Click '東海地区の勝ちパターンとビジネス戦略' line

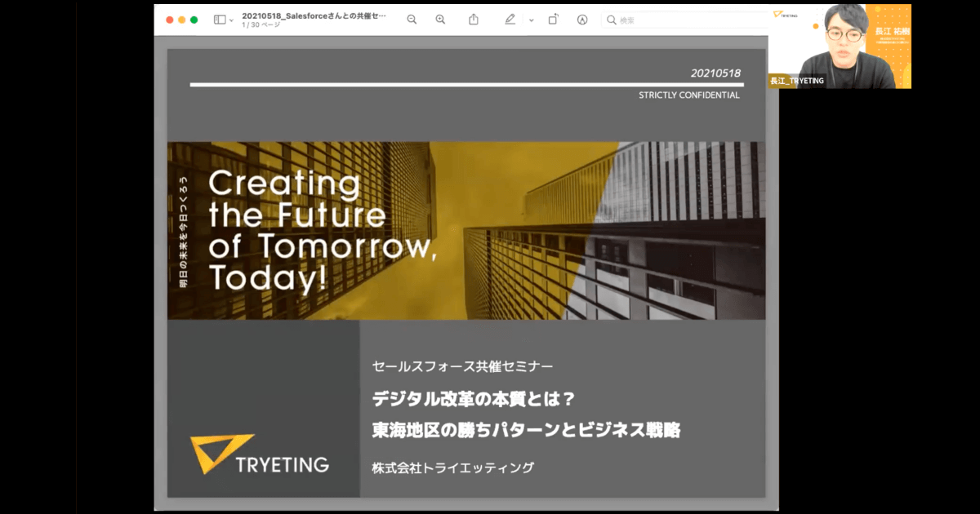526,429
